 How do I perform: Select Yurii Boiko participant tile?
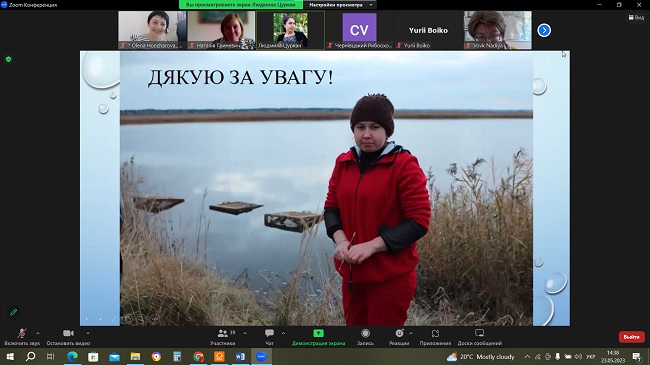(428, 30)
